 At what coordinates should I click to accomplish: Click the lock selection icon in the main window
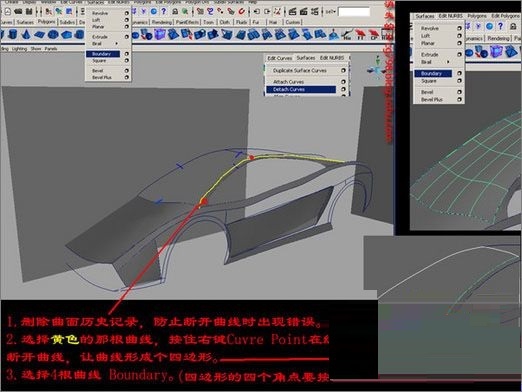pos(175,11)
